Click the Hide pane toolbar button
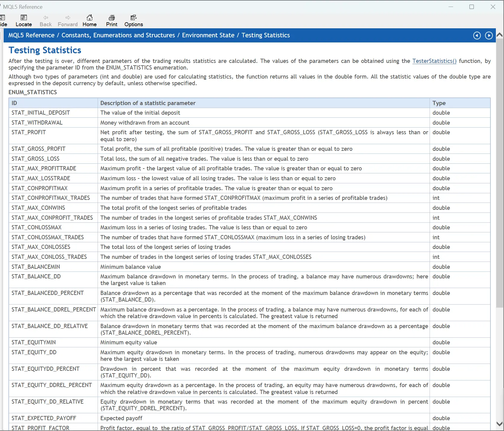This screenshot has height=431, width=504. pos(3,20)
